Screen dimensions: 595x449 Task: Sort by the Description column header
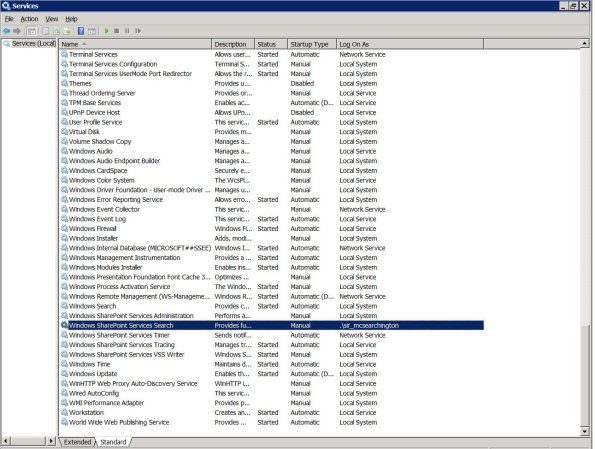233,44
